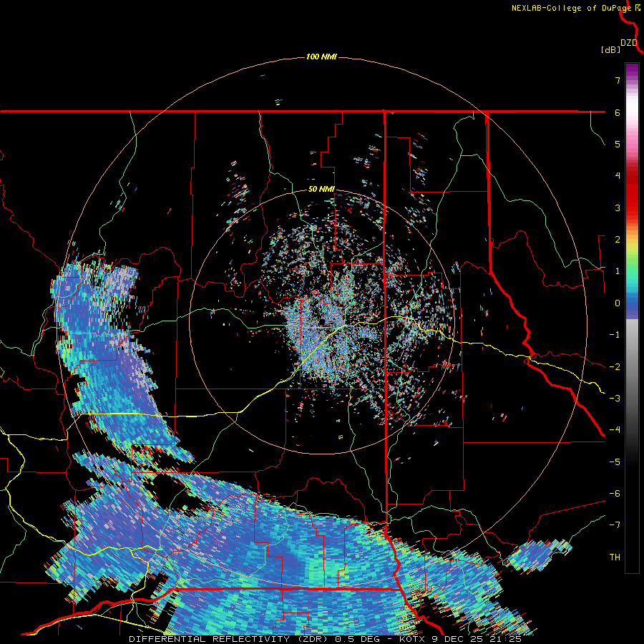The image size is (644, 644).
Task: Click the 0 value on the color scale
Action: click(x=618, y=303)
